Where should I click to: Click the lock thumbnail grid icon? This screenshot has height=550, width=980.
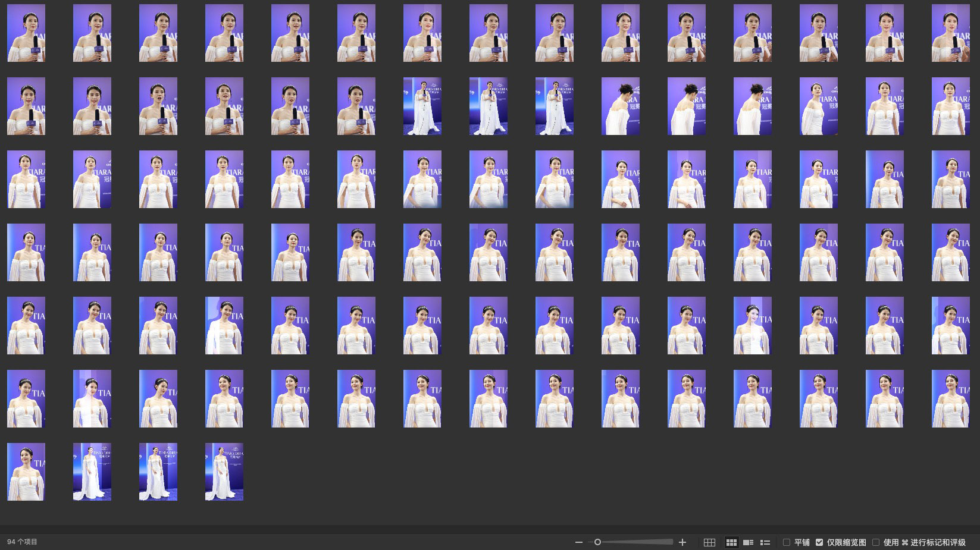coord(709,542)
